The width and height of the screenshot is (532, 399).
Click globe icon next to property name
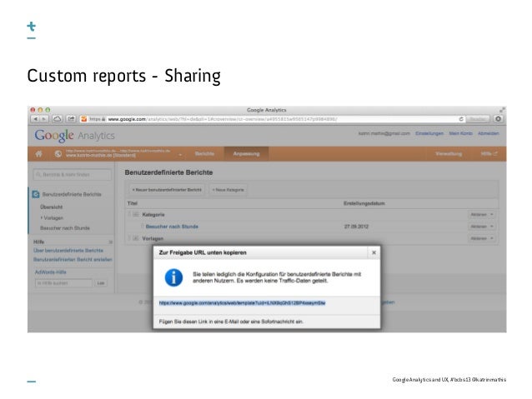[58, 154]
